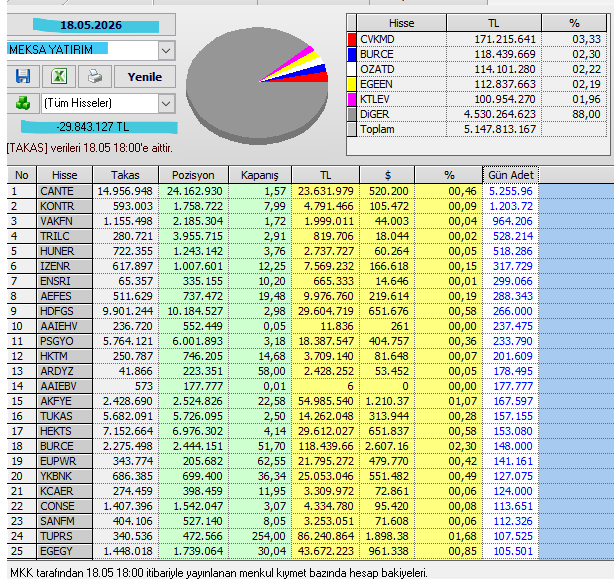614x579 pixels.
Task: Select the SANFM stock cell
Action: point(65,521)
